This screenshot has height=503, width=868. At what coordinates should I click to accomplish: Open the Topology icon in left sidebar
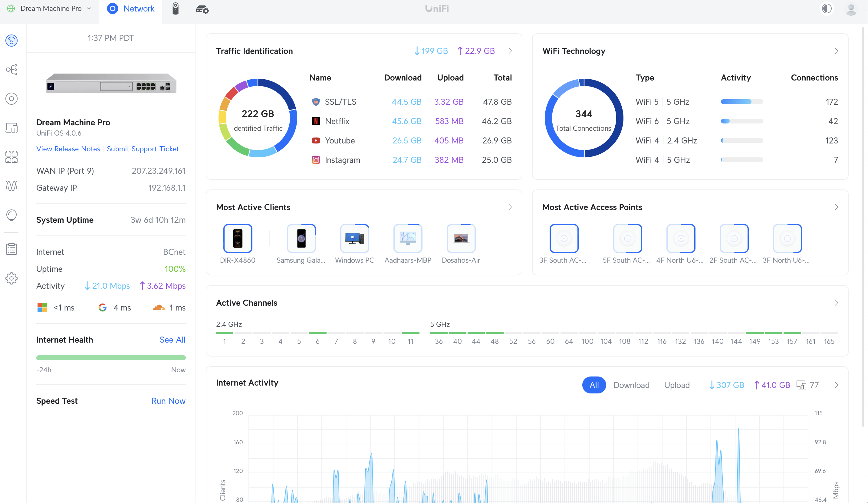click(x=12, y=70)
